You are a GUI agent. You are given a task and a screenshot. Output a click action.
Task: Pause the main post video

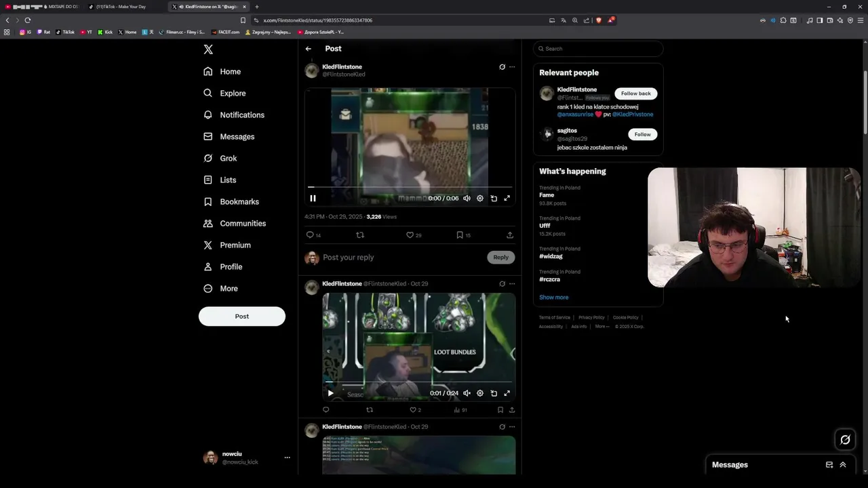(x=313, y=198)
